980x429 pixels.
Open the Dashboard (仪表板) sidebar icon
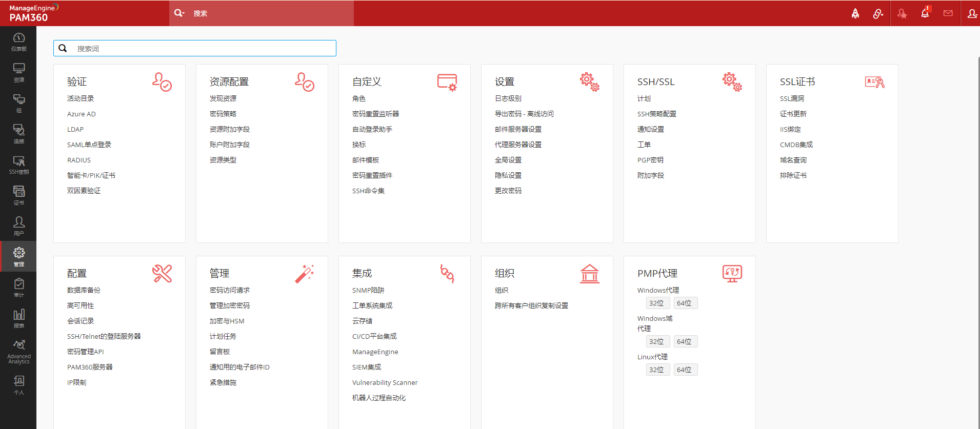pyautogui.click(x=18, y=42)
